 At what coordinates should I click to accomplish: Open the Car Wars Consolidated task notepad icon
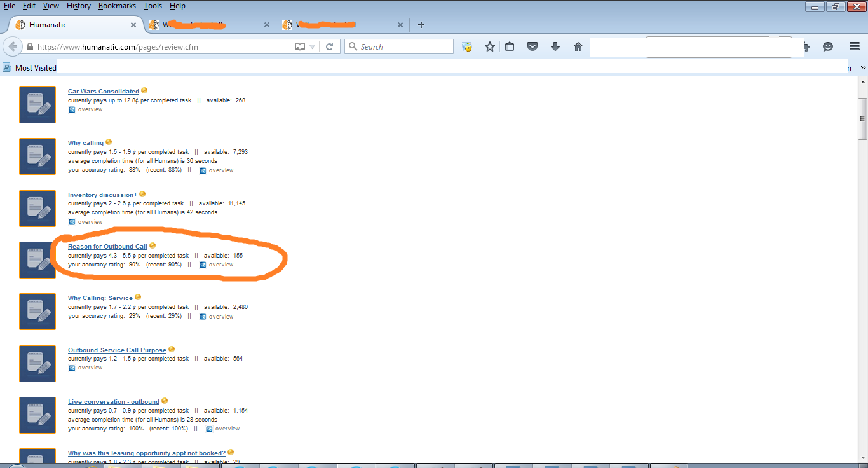tap(37, 104)
